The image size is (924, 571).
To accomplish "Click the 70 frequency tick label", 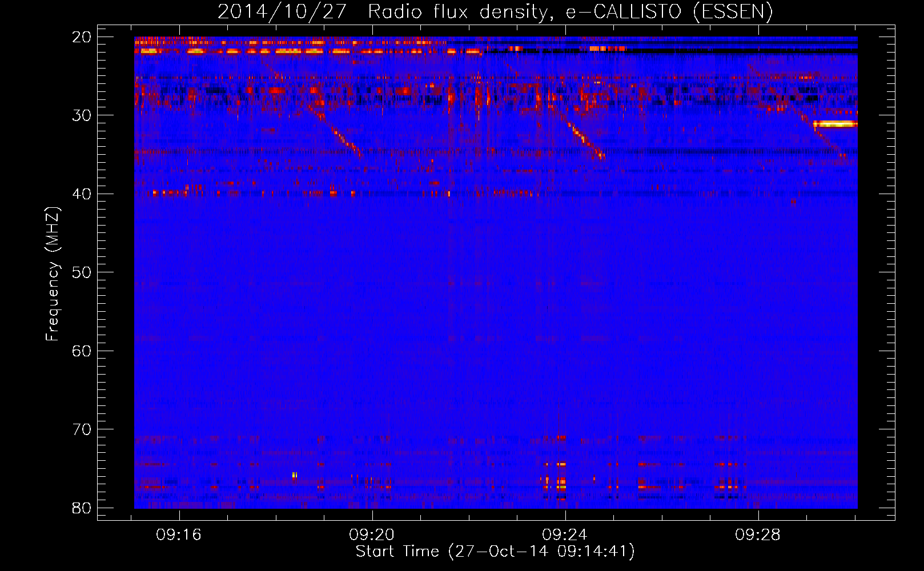I will click(x=82, y=429).
